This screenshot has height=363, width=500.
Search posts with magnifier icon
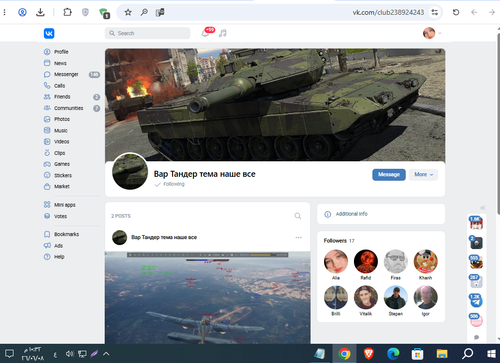click(298, 216)
